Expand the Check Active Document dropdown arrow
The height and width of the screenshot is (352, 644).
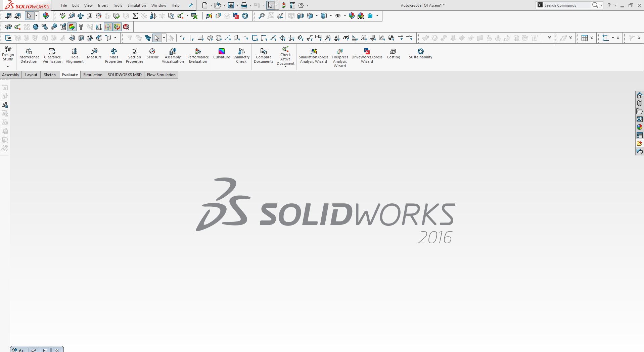pyautogui.click(x=285, y=66)
